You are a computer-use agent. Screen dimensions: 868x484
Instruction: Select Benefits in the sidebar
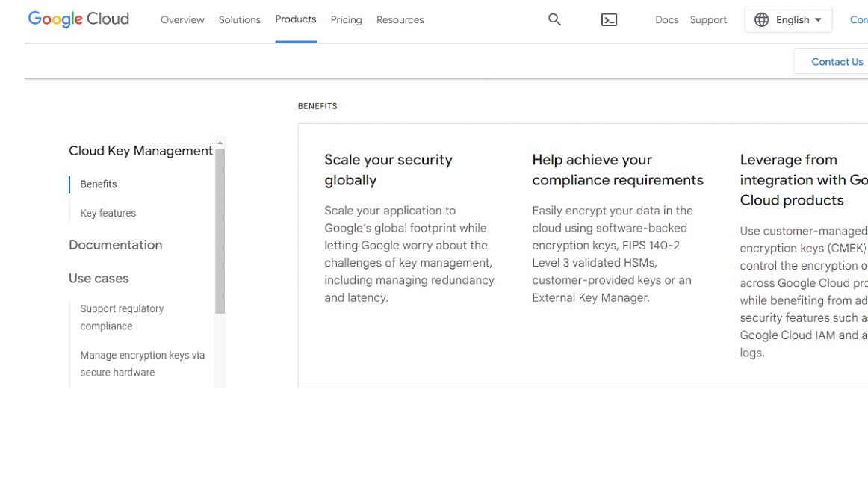98,184
